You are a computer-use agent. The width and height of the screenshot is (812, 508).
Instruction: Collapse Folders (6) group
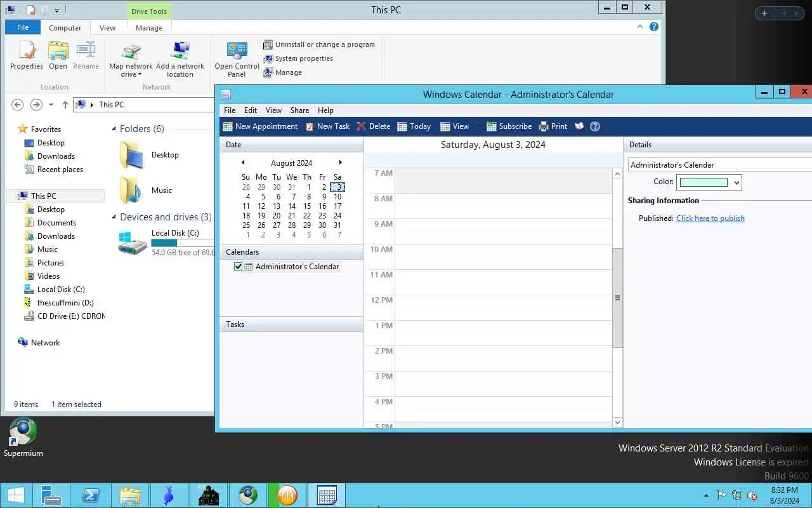(114, 129)
